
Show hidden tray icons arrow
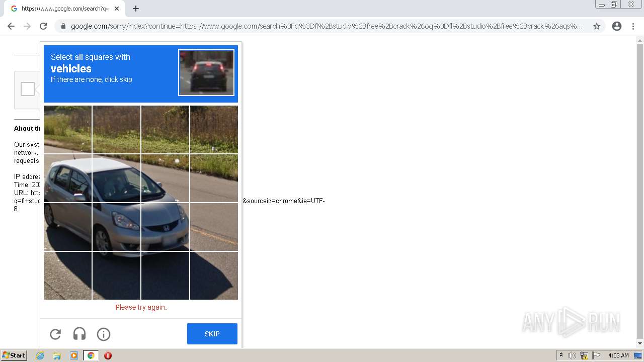click(561, 355)
